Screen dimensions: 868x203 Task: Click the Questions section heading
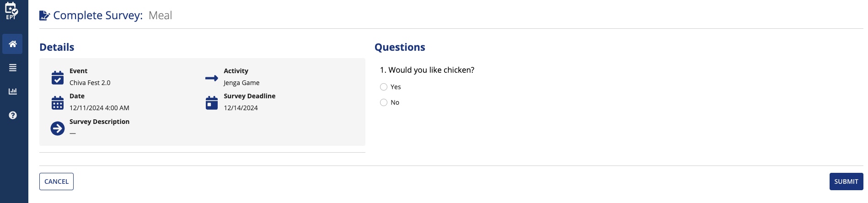400,47
